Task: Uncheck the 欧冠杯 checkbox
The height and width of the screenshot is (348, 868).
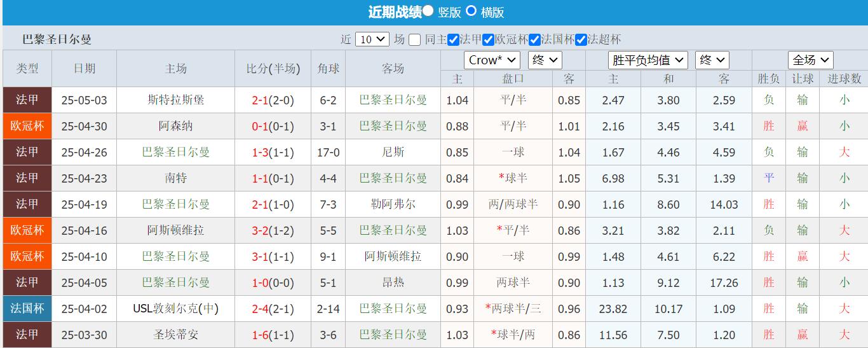Action: [488, 39]
